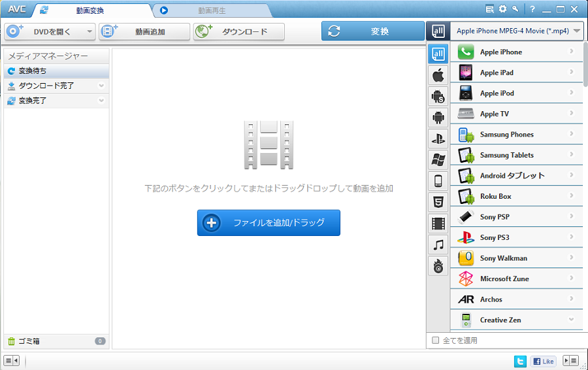Click the AVC logo
The width and height of the screenshot is (588, 370).
point(17,9)
